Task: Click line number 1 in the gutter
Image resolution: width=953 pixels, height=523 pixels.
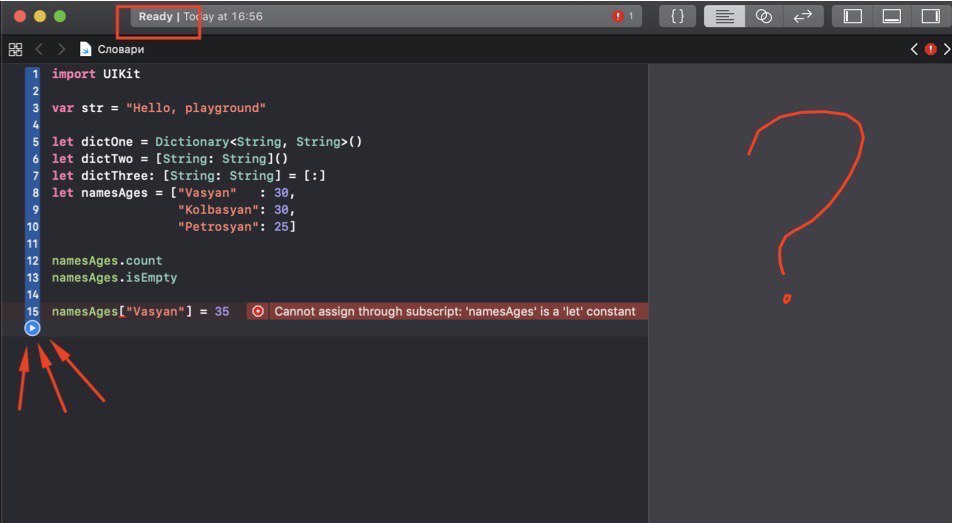Action: coord(35,73)
